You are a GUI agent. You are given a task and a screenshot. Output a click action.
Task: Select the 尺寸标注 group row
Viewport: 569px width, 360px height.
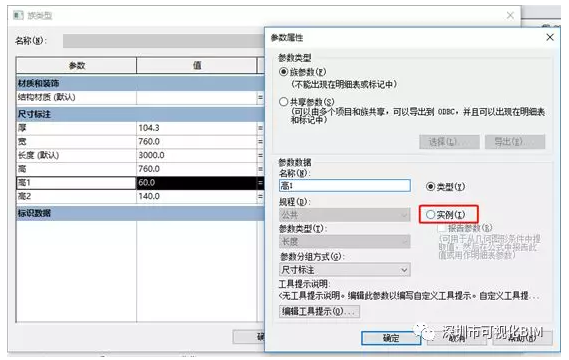pyautogui.click(x=140, y=114)
